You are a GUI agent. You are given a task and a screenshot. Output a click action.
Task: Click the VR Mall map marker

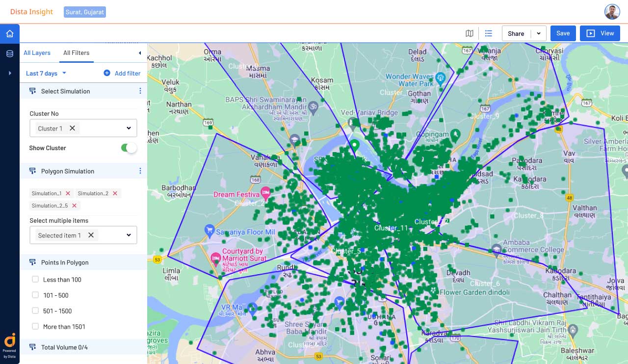[253, 308]
